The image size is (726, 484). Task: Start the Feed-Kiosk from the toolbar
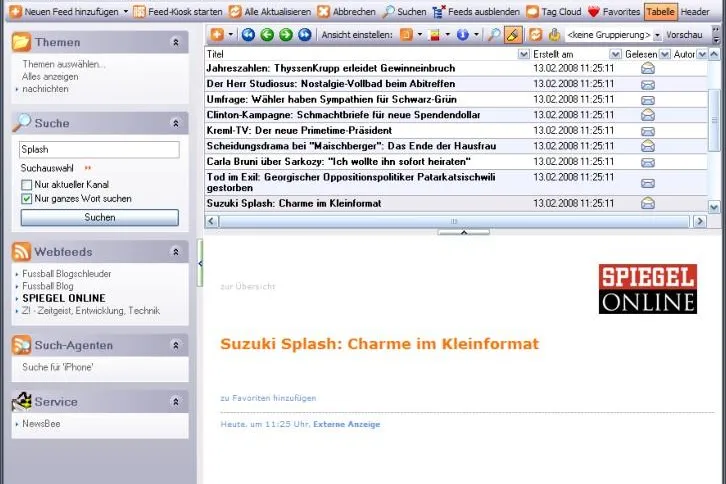178,12
